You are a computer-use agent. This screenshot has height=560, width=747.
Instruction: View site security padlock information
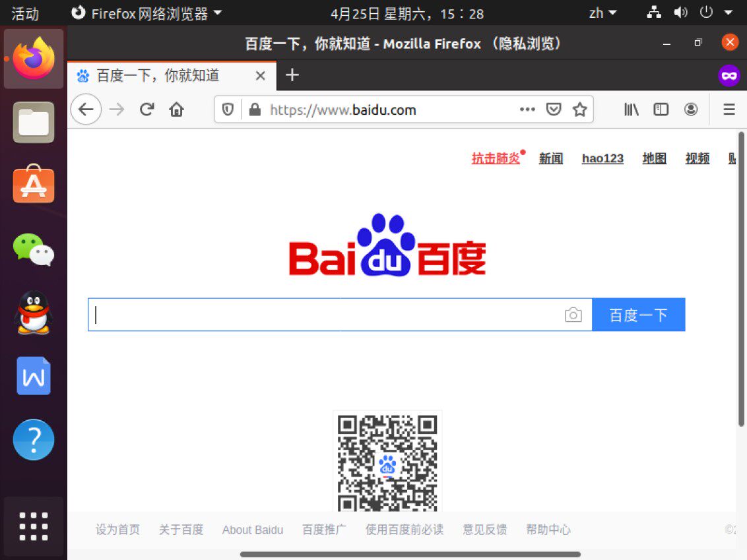point(255,110)
